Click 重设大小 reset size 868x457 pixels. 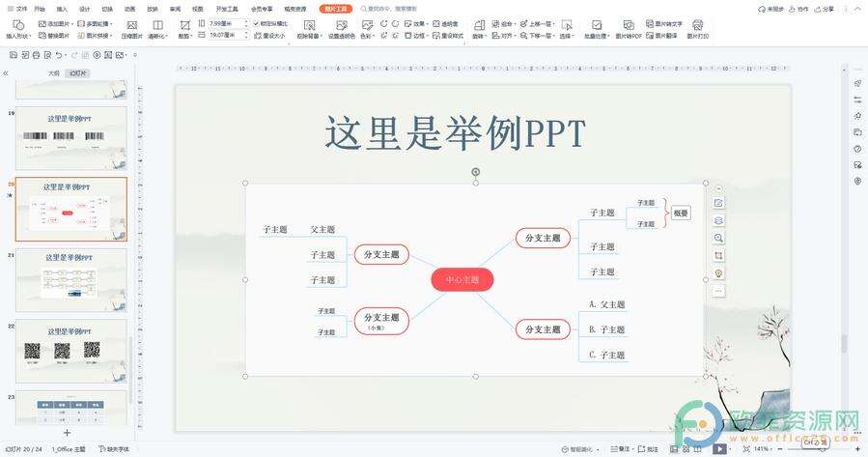coord(269,36)
